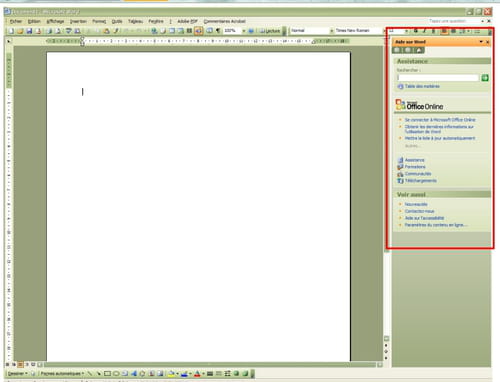Click the Home icon in help pane

tap(419, 50)
